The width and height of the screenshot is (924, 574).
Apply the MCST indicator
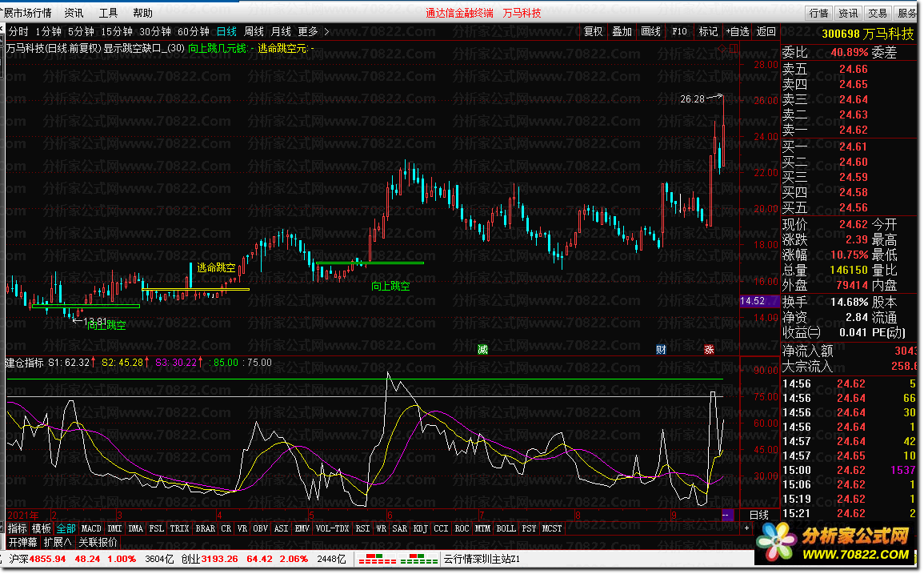tap(551, 528)
